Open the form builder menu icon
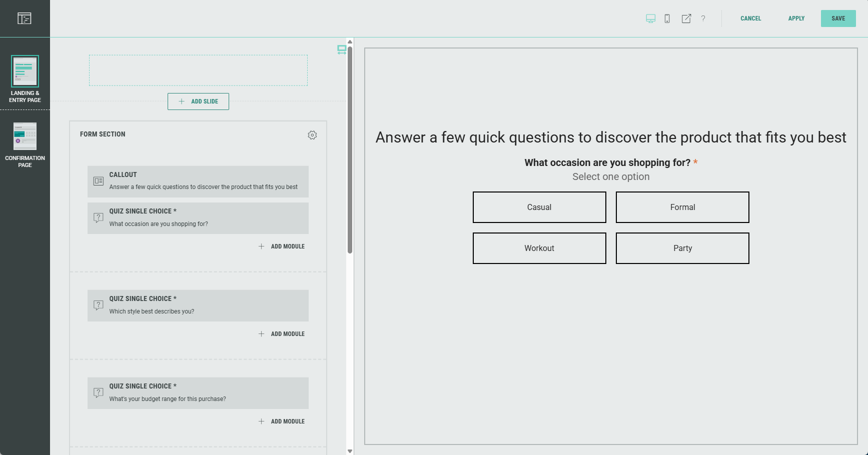This screenshot has width=868, height=455. pyautogui.click(x=24, y=18)
